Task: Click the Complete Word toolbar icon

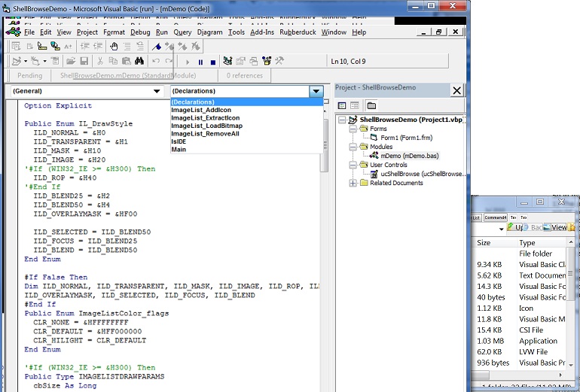Action: [x=68, y=47]
